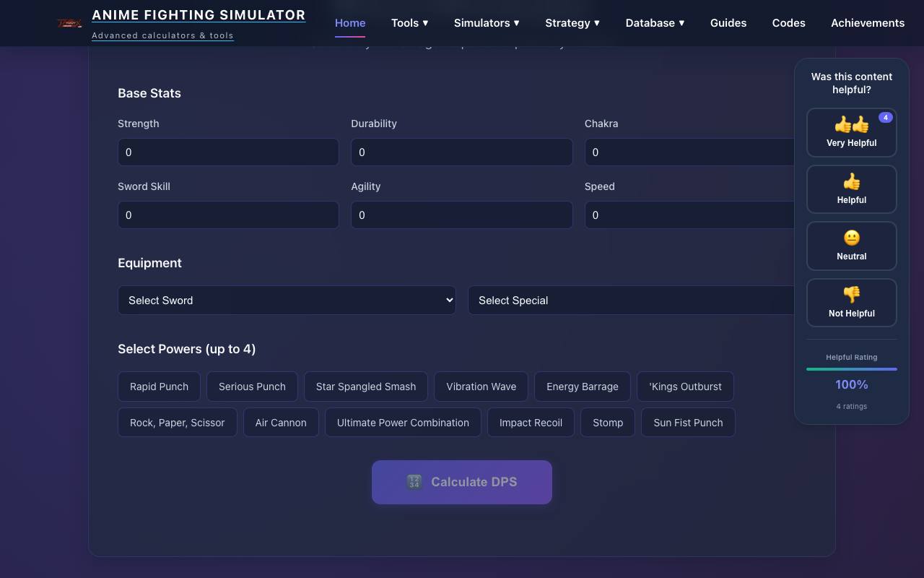Viewport: 924px width, 578px height.
Task: Enable the Rock, Paper, Scissor power
Action: [178, 423]
